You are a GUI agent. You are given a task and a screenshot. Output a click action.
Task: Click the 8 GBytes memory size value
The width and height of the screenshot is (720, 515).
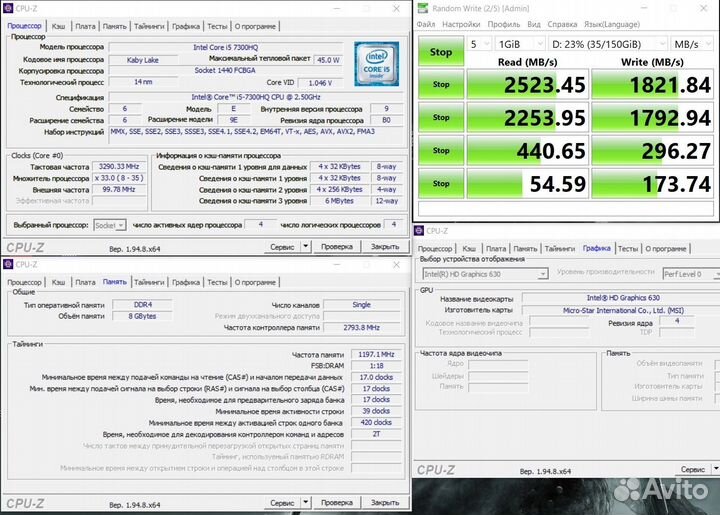(142, 316)
